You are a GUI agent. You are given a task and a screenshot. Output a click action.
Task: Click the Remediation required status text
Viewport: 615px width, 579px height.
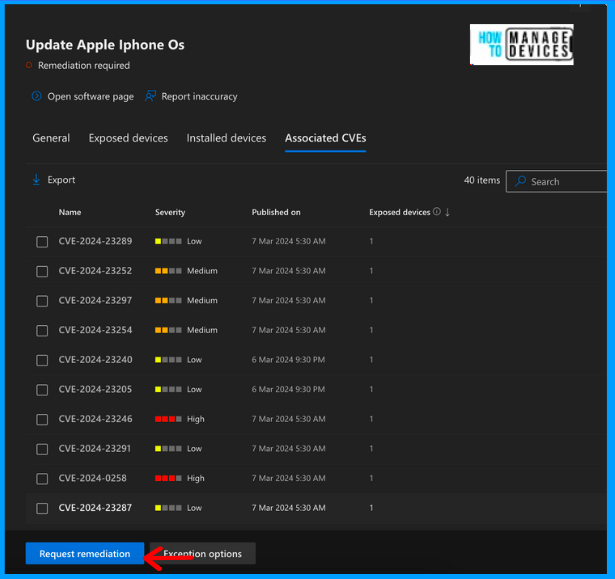(x=84, y=66)
